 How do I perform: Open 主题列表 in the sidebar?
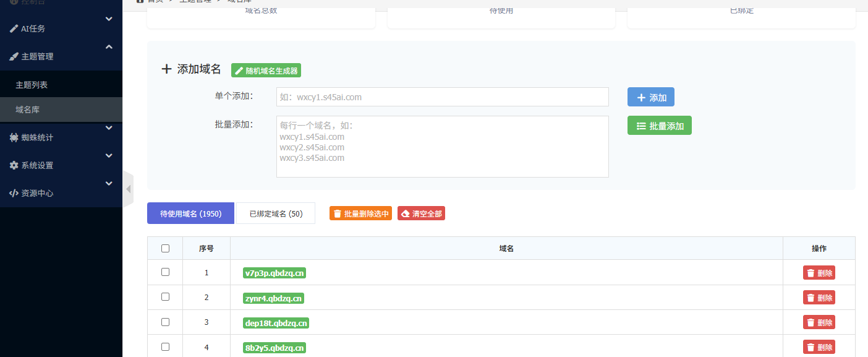[x=32, y=85]
